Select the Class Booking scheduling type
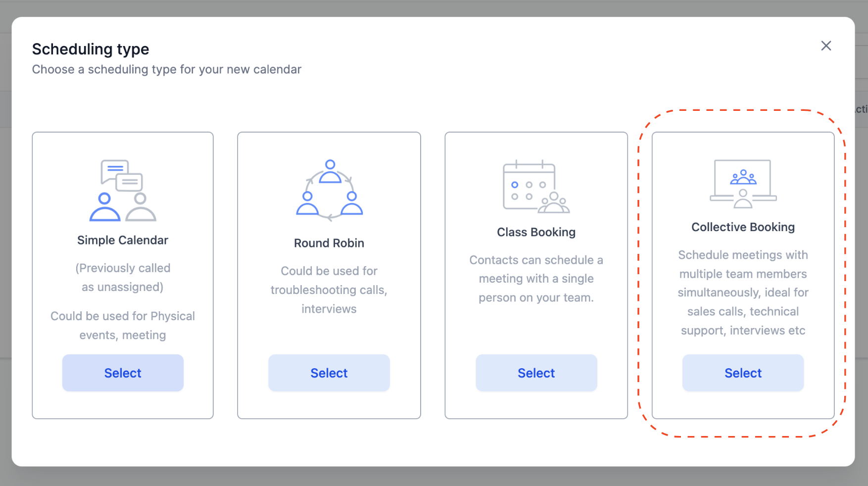 tap(536, 373)
